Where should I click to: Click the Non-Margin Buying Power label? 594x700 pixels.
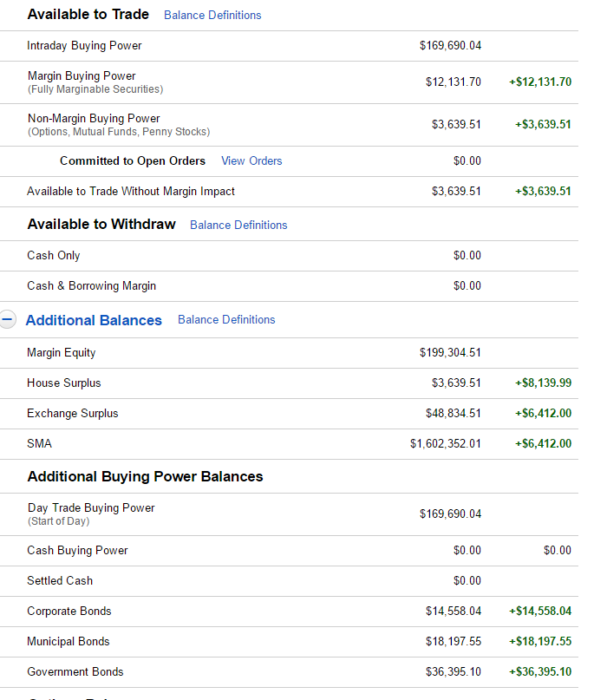click(x=94, y=118)
